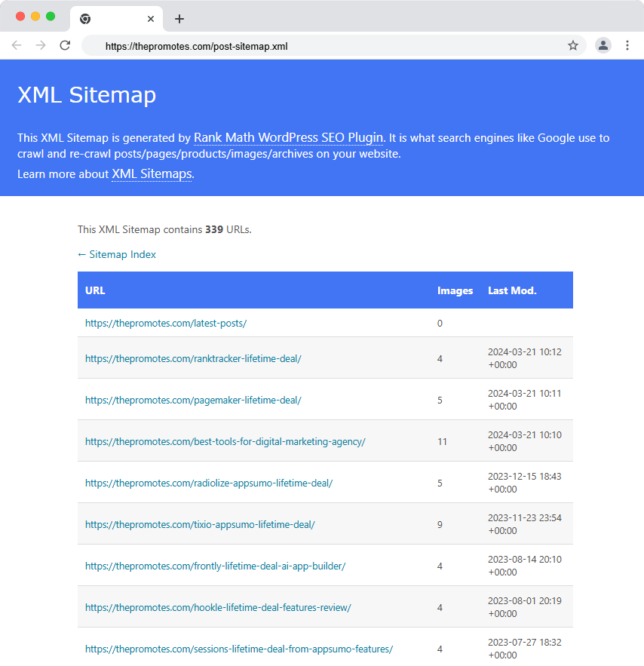Click the green macOS fullscreen button
The image size is (644, 666).
point(51,16)
